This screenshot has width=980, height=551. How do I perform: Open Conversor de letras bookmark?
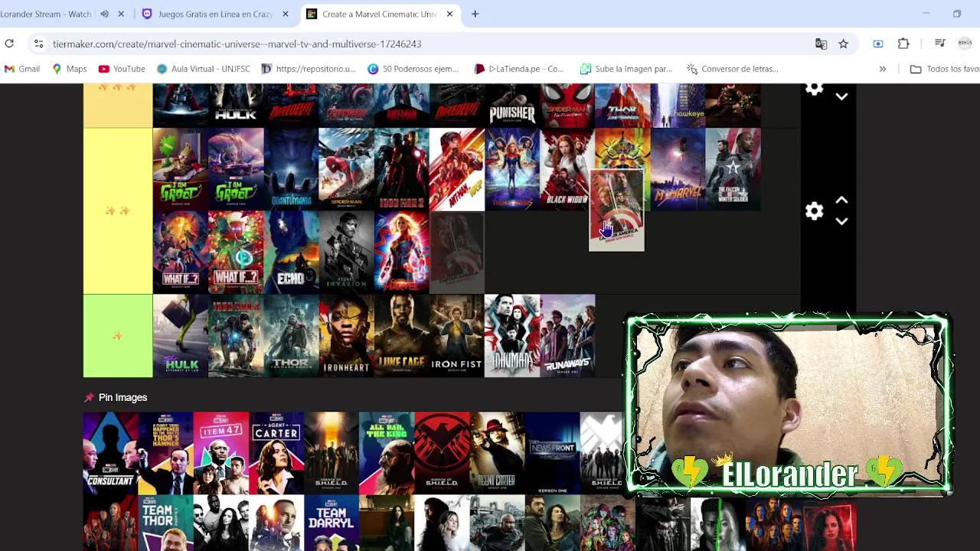[733, 69]
